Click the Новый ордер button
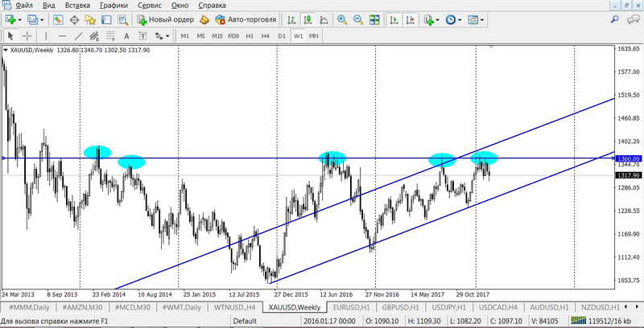The width and height of the screenshot is (644, 328). (x=163, y=19)
